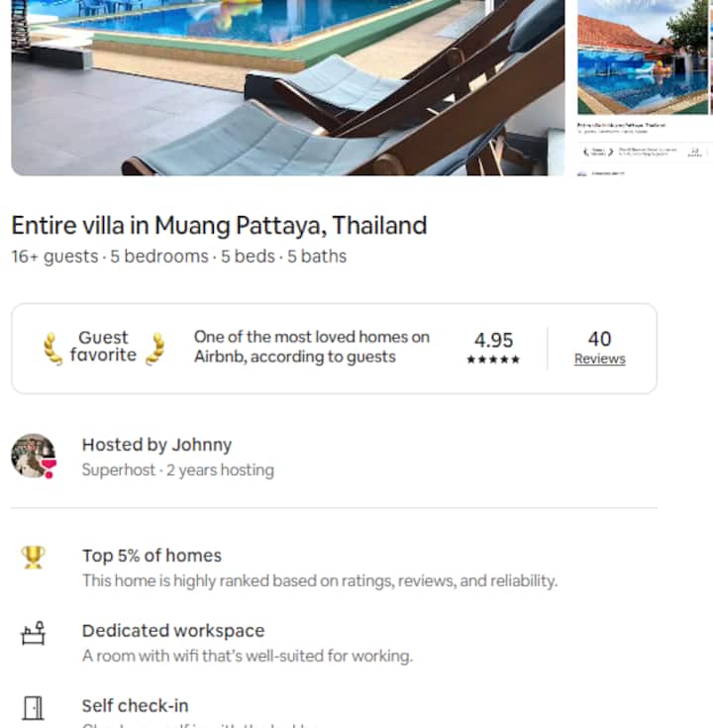Click the left laurel wreath icon
Screen dimensions: 713x728
tap(52, 347)
